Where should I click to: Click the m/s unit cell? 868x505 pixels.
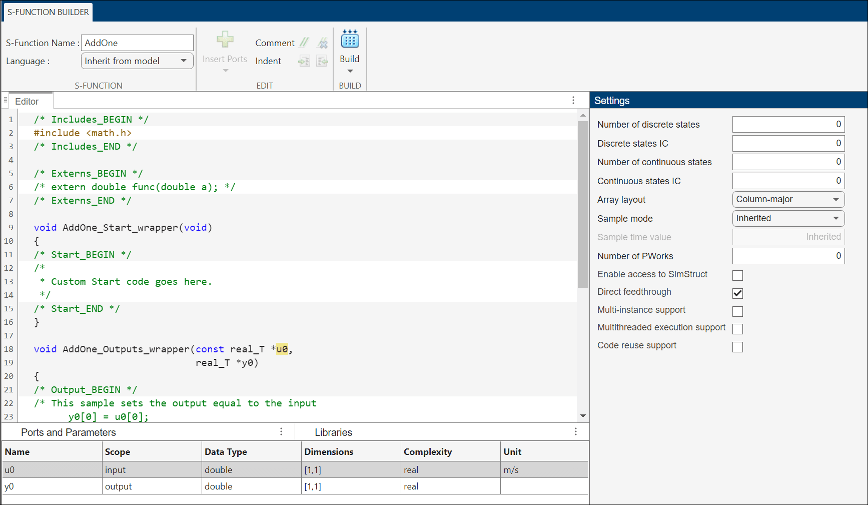tap(544, 470)
